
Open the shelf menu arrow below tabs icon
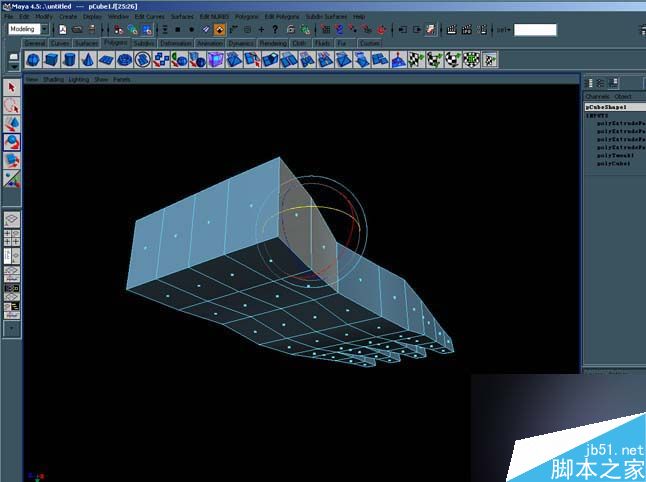[x=14, y=67]
